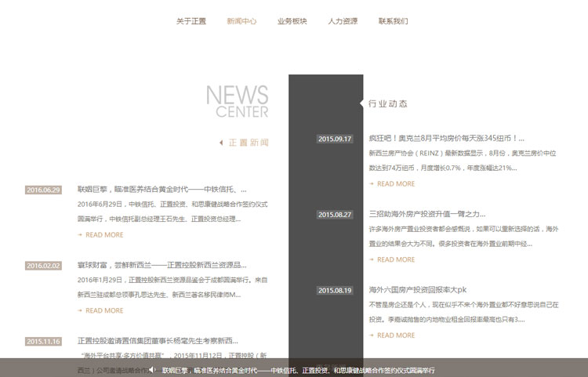Click the NEWS CENTER title graphic
588x377 pixels.
[238, 101]
